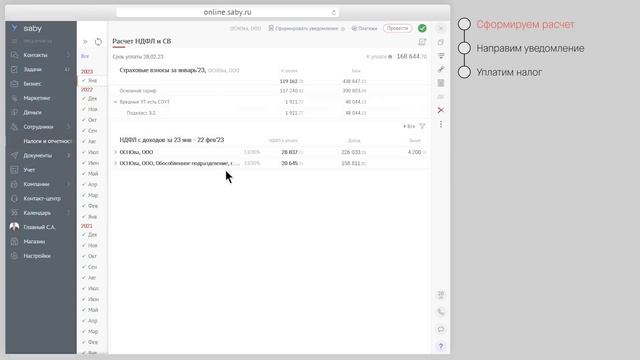Screen dimensions: 640x360
Task: Click the lines list icon in right toolbar
Action: click(x=441, y=56)
